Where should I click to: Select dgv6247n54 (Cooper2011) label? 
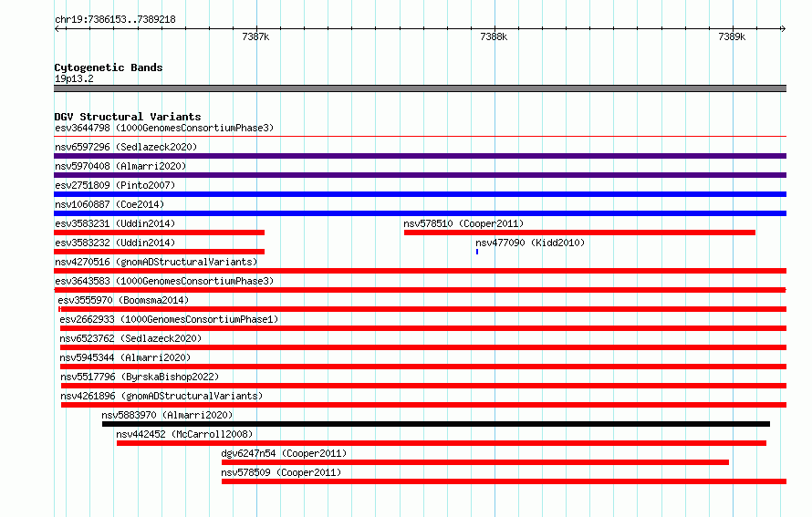coord(284,453)
